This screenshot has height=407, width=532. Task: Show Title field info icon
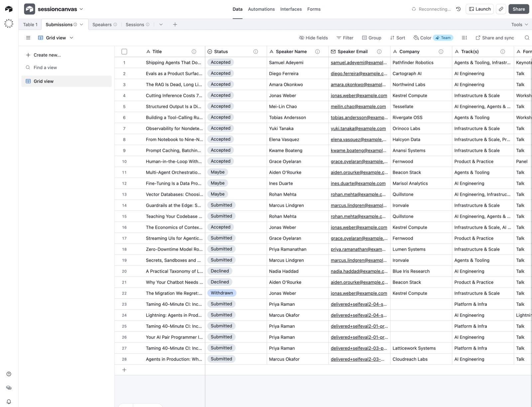tap(194, 52)
